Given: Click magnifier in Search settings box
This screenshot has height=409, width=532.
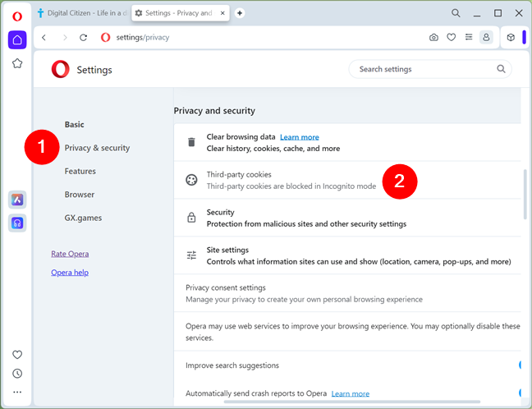Looking at the screenshot, I should pos(501,69).
